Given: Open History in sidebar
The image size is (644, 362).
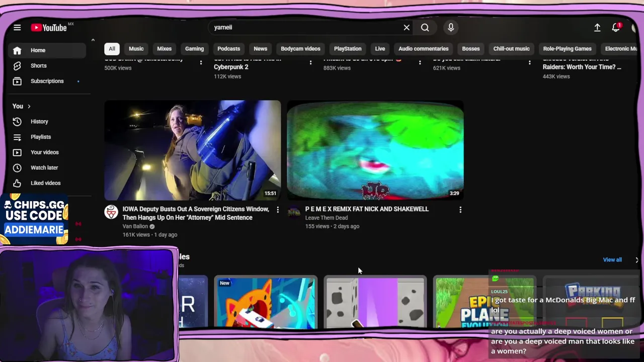Looking at the screenshot, I should (x=47, y=122).
